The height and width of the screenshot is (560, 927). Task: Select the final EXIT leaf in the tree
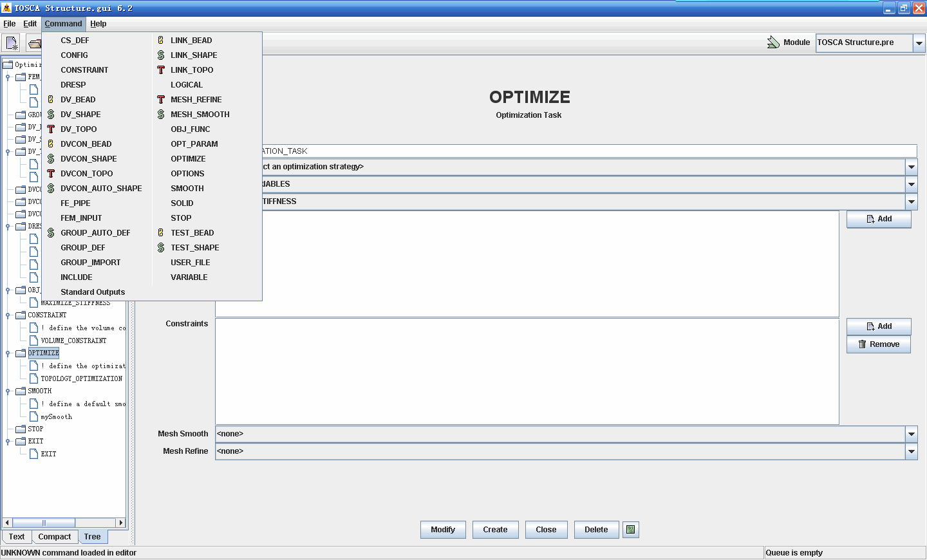[x=48, y=454]
